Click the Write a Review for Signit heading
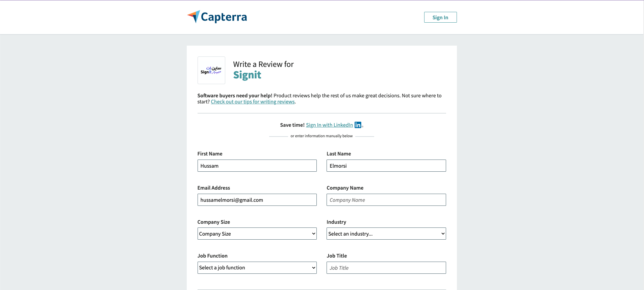Image resolution: width=644 pixels, height=290 pixels. coord(263,64)
